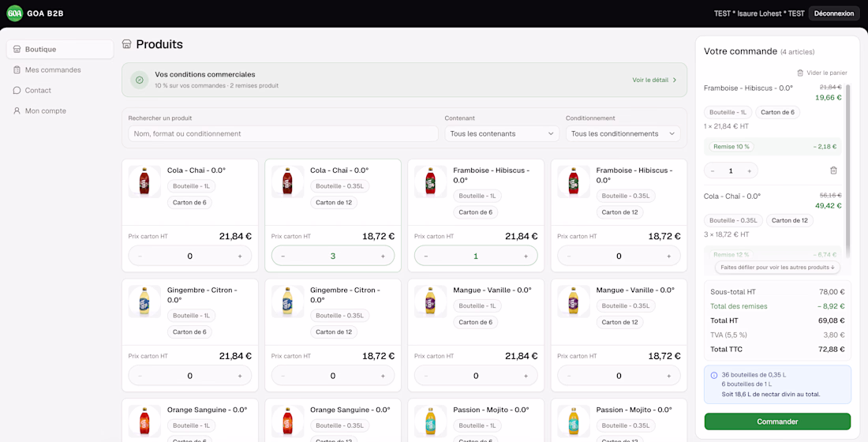Increase Framboise Hibiscus 0.35L quantity
Screen dimensions: 868x442
tap(668, 257)
